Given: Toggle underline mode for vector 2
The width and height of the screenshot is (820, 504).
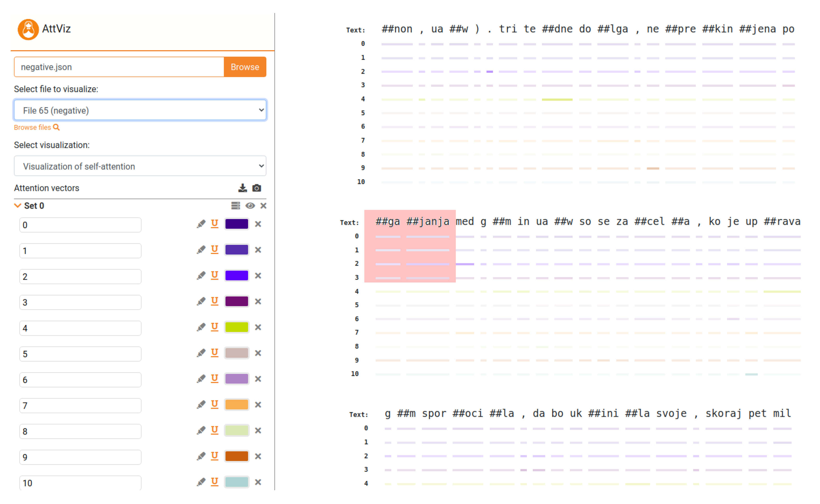Looking at the screenshot, I should point(215,275).
